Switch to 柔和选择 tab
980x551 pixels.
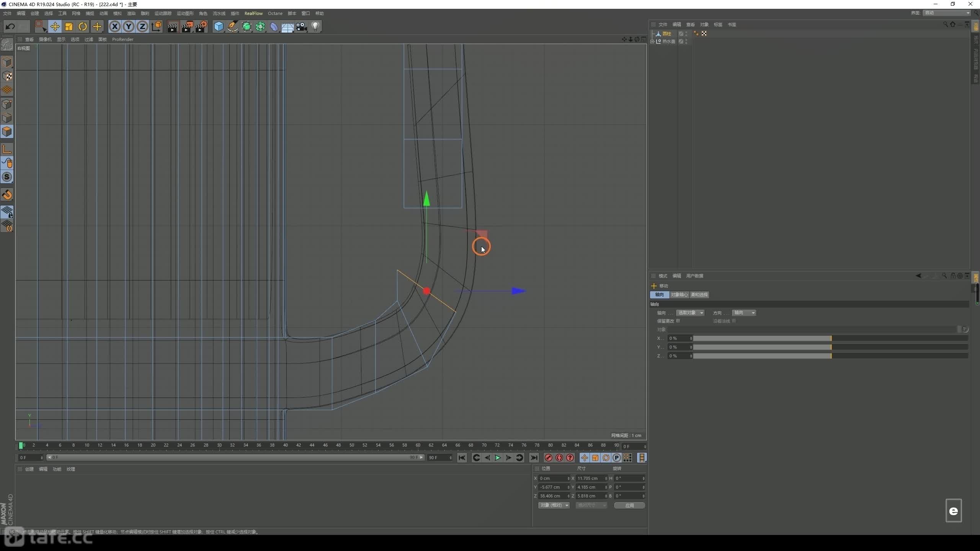pos(699,295)
